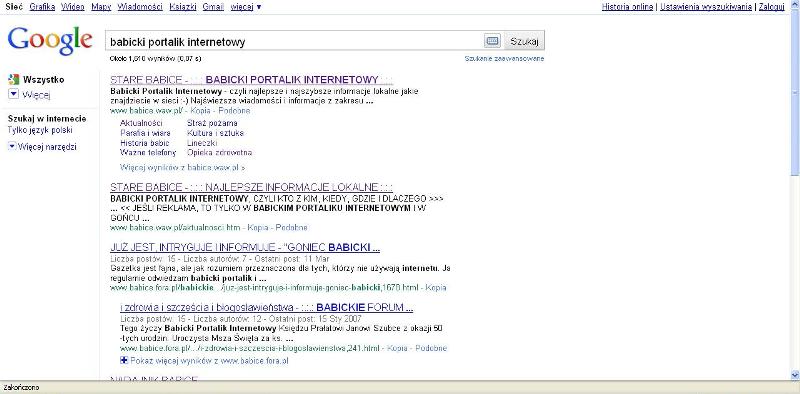Expand Więcej arrow icon in sidebar

pyautogui.click(x=14, y=94)
